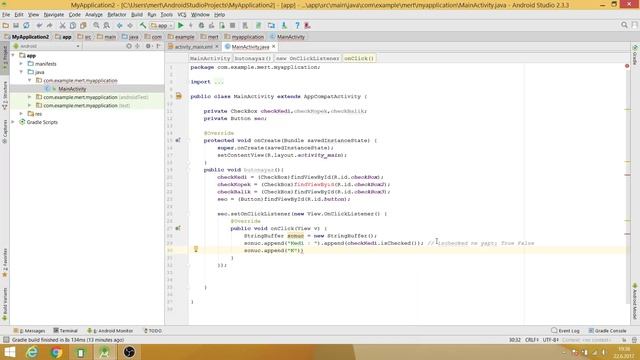Open the Favorites side tool window
Image resolution: width=640 pixels, height=360 pixels.
click(x=5, y=263)
